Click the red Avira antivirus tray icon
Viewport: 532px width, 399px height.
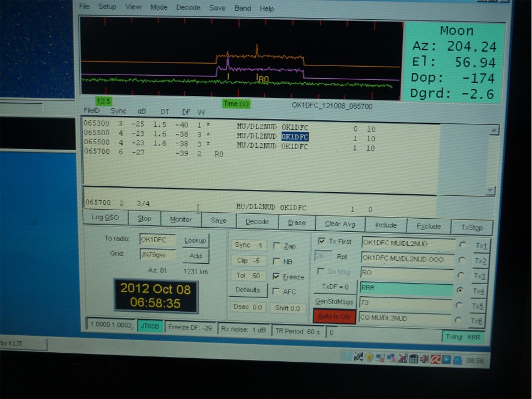pos(435,359)
